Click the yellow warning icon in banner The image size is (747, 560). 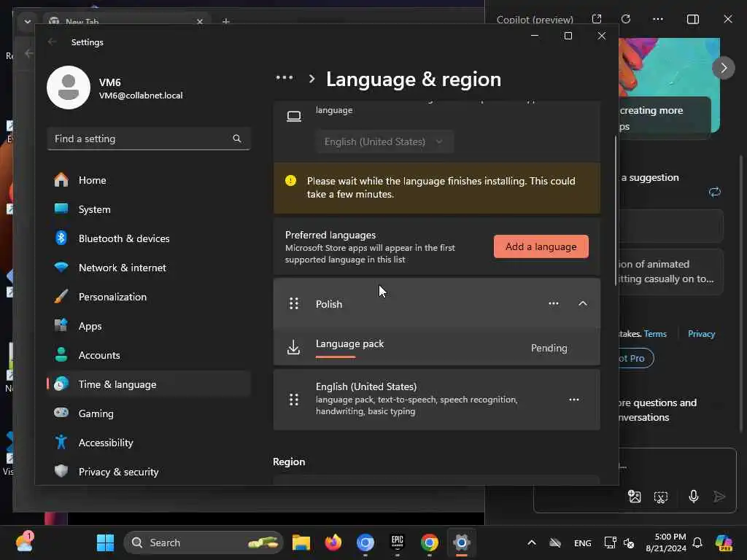click(290, 181)
